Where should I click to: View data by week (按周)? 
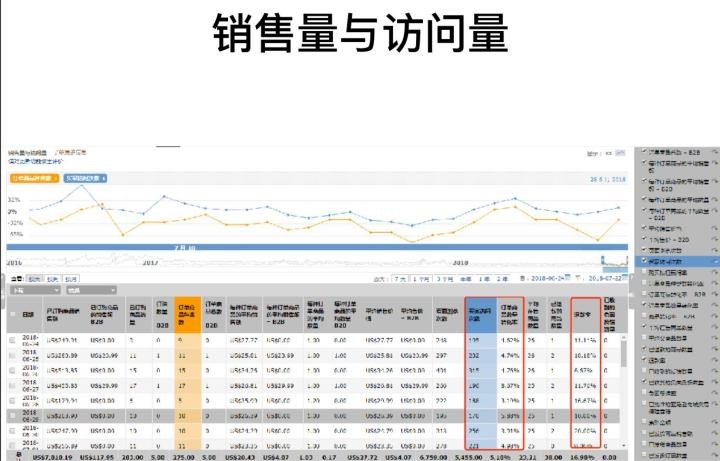click(52, 279)
